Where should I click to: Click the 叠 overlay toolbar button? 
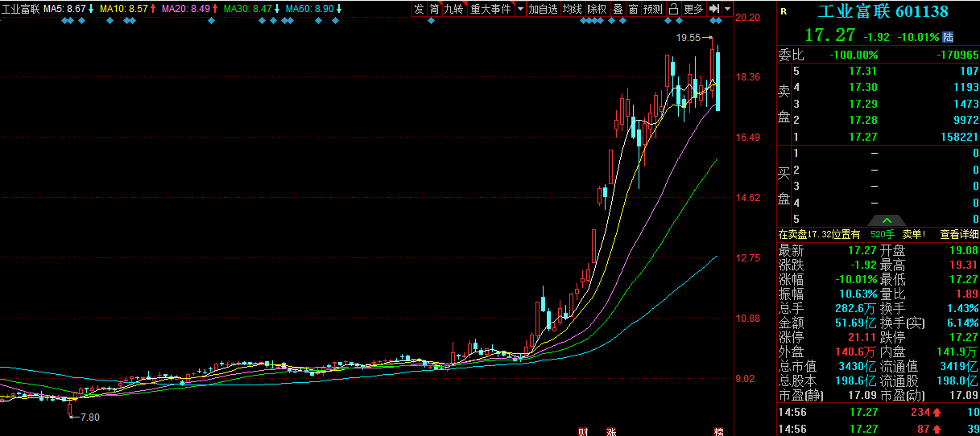click(618, 9)
